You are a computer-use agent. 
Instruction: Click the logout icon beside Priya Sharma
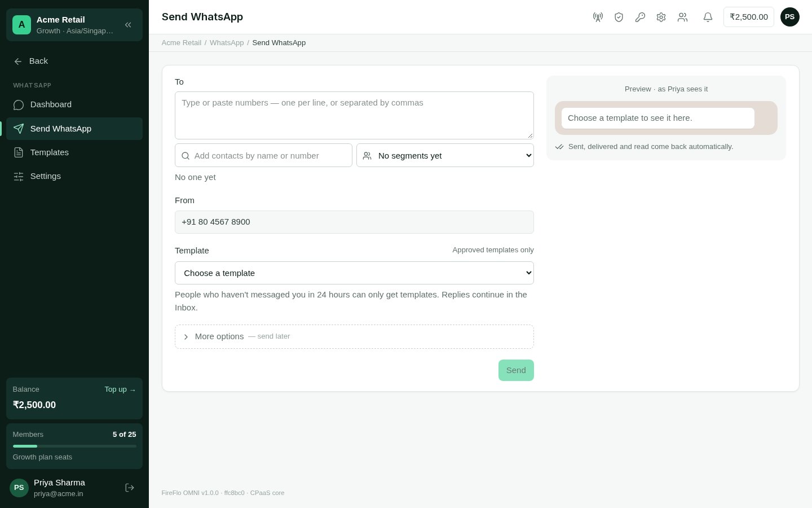130,488
